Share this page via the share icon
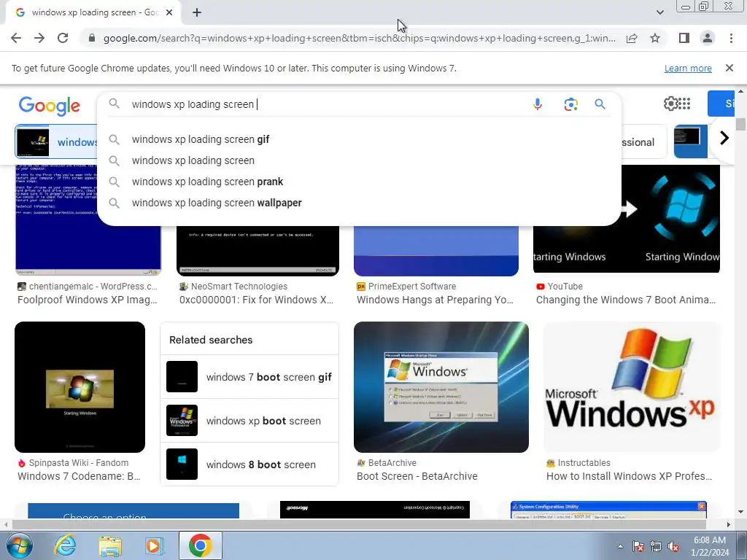The height and width of the screenshot is (560, 747). pyautogui.click(x=632, y=38)
